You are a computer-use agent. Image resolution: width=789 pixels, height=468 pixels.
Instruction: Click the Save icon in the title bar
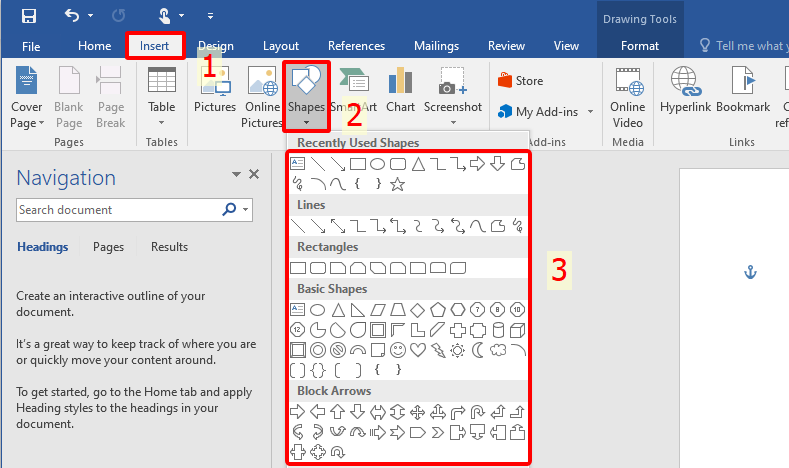click(x=28, y=16)
